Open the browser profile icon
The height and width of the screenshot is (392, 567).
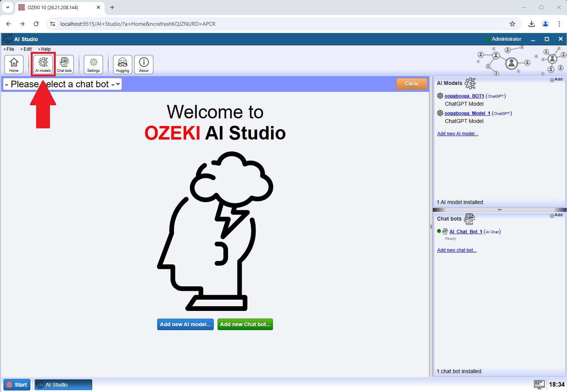545,24
